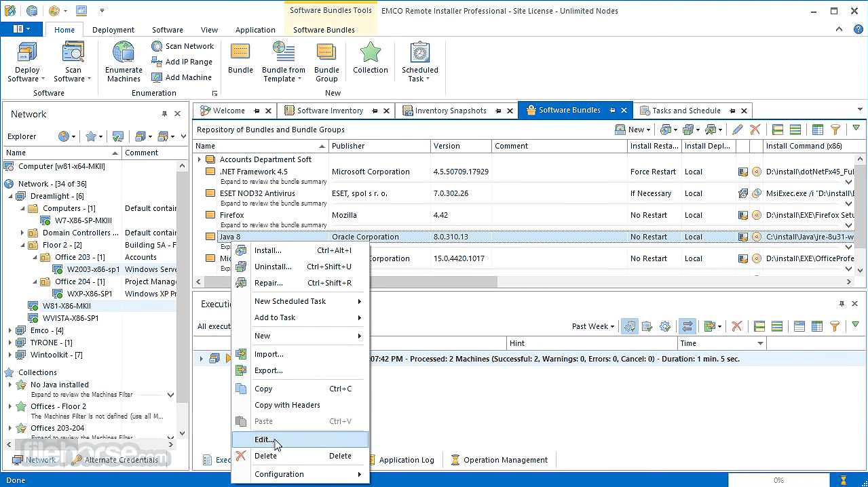
Task: Expand the No Java installed filter chevron
Action: tap(170, 395)
